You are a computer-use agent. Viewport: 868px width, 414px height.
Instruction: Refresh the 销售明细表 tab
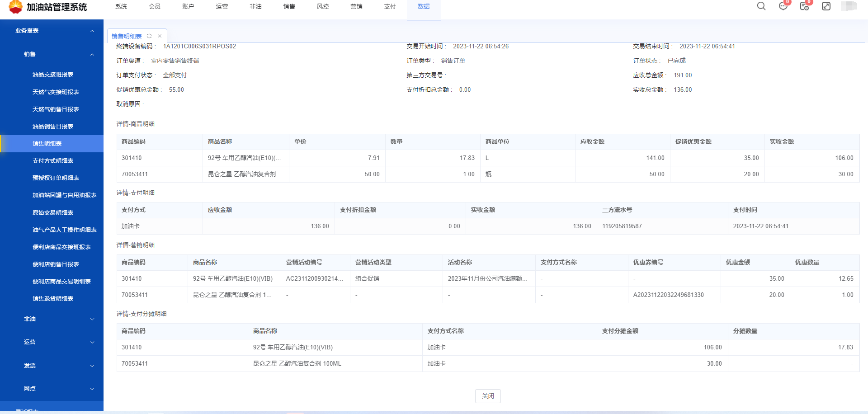(x=149, y=36)
